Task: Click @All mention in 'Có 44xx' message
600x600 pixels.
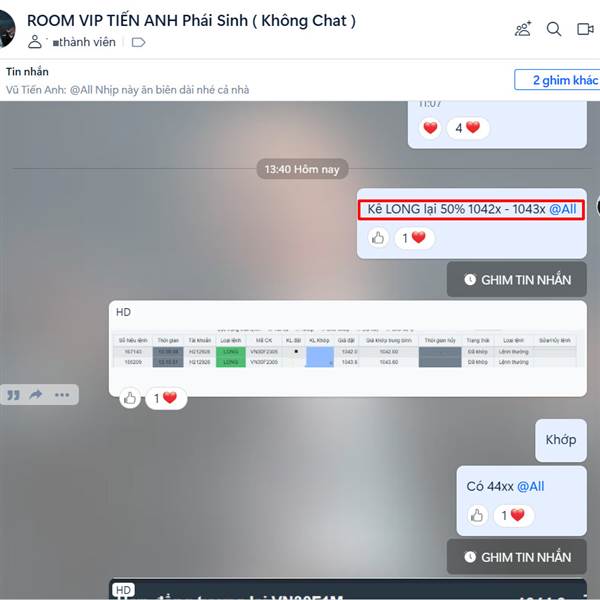Action: [x=530, y=486]
